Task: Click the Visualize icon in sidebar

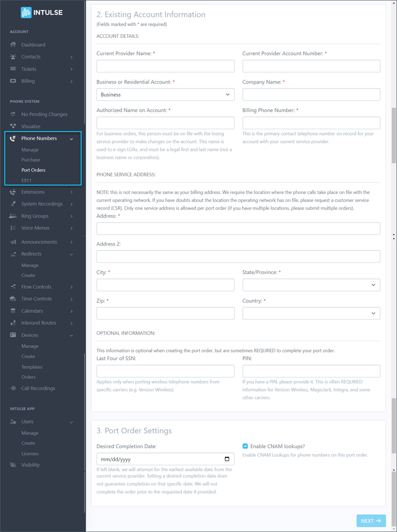Action: click(13, 126)
